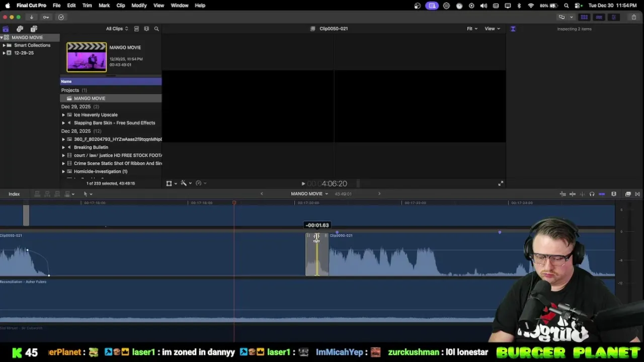Viewport: 644px width, 362px height.
Task: Open the Background Tasks checkmark icon
Action: [x=61, y=17]
